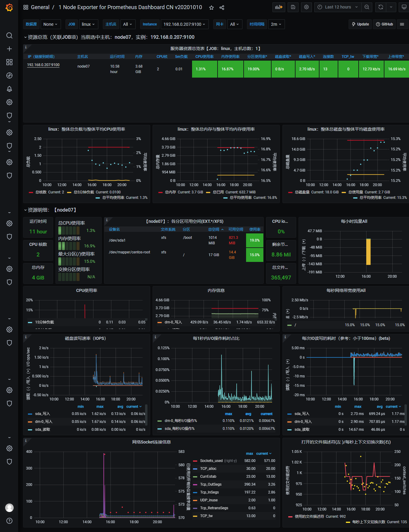Zoom out the time range
The width and height of the screenshot is (409, 532).
(367, 7)
